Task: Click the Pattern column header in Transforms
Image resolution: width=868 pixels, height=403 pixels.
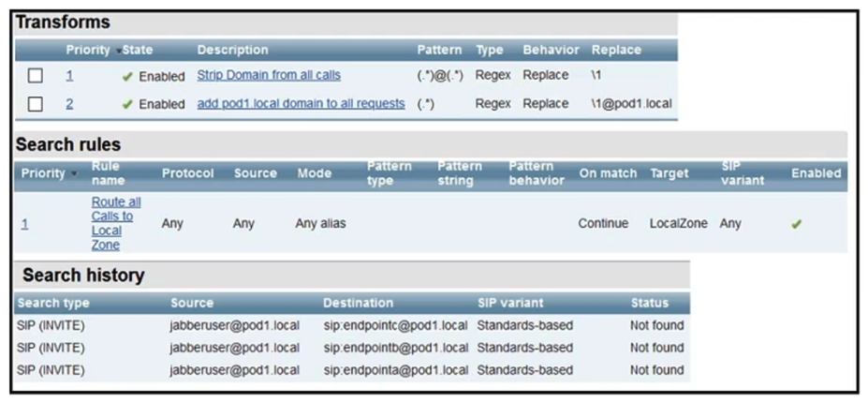Action: pos(439,50)
